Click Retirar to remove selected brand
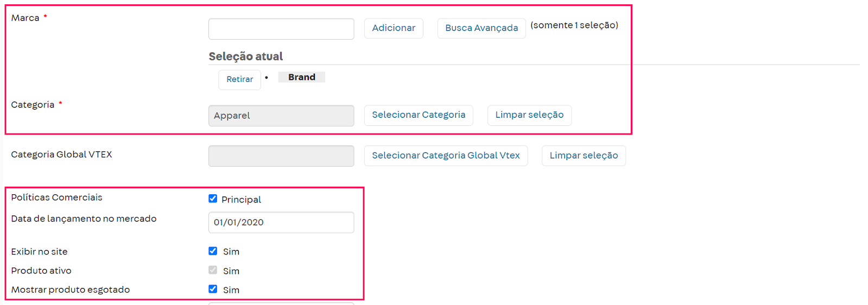 point(239,80)
